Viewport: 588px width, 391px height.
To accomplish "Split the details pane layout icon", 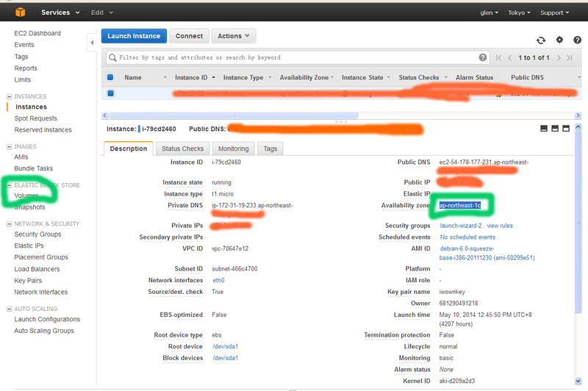I will point(555,129).
